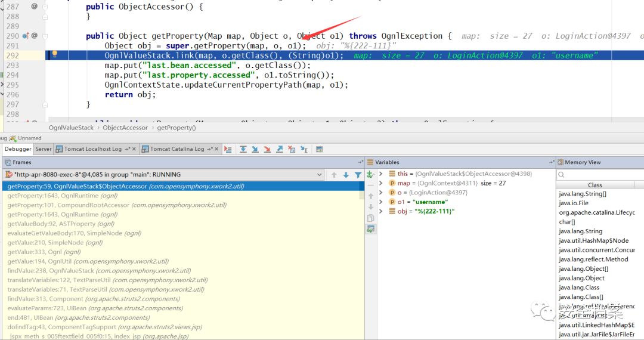Click the Frames filter funnel icon
This screenshot has height=340, width=644.
pyautogui.click(x=358, y=175)
